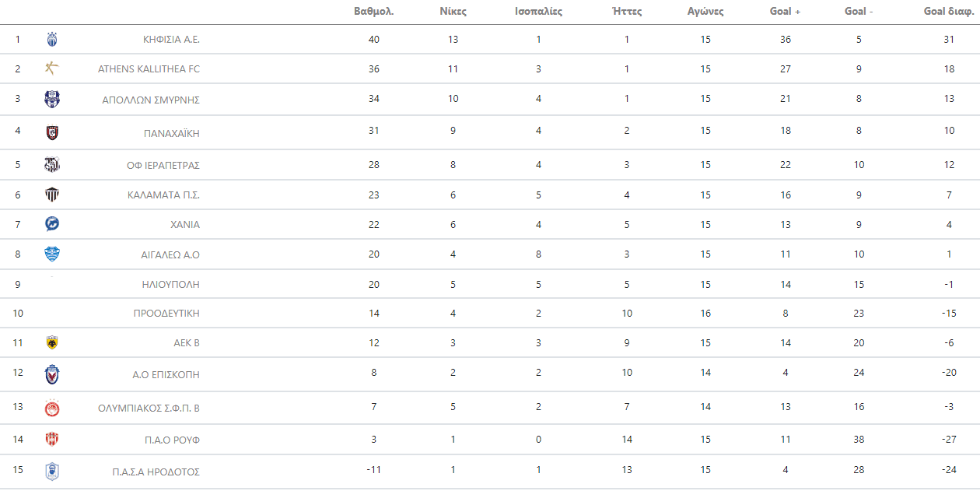Viewport: 980px width, 491px height.
Task: Click the Athens Kallithea FC logo
Action: 52,68
